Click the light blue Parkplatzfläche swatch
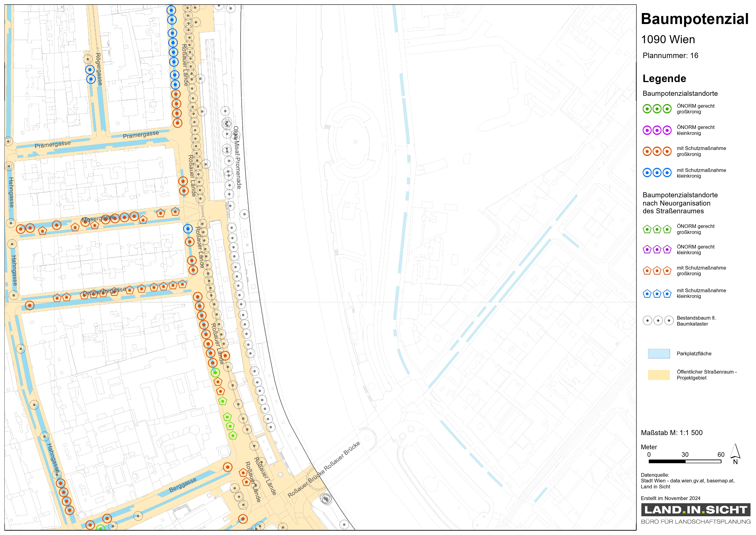Viewport: 756px width, 535px height. coord(659,353)
